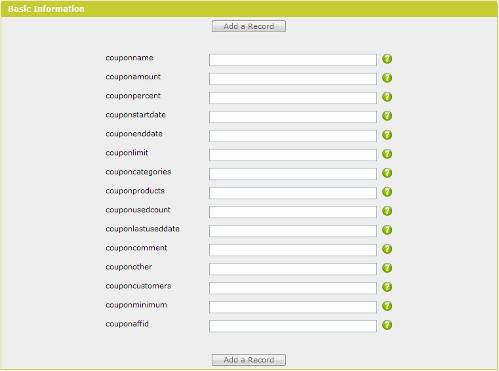
Task: Focus the couponcustomers input field
Action: 293,288
